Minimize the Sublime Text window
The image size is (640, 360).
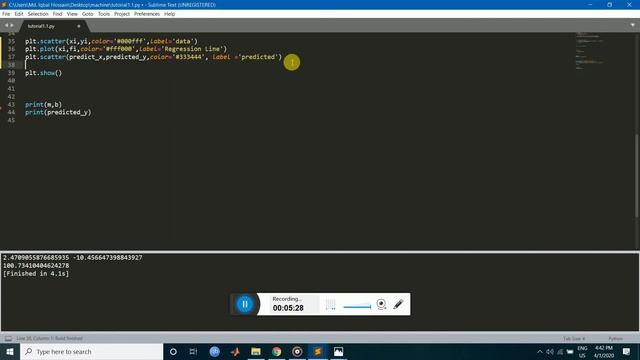[x=590, y=4]
